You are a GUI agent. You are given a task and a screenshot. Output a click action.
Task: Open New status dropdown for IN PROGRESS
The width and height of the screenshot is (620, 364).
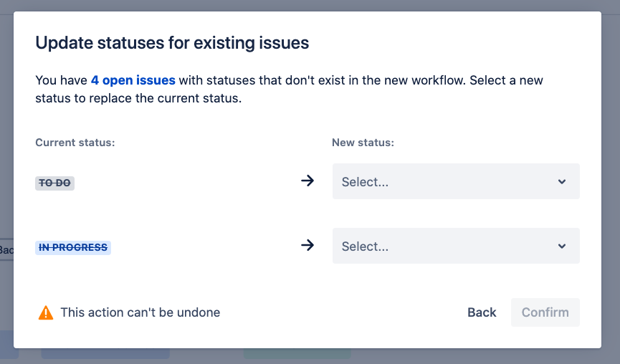click(x=456, y=246)
